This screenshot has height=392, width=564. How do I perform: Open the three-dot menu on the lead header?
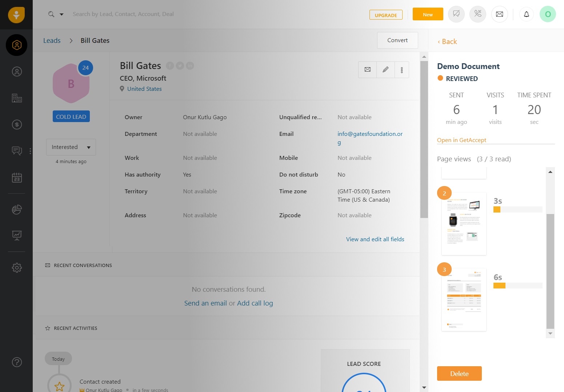click(x=402, y=69)
